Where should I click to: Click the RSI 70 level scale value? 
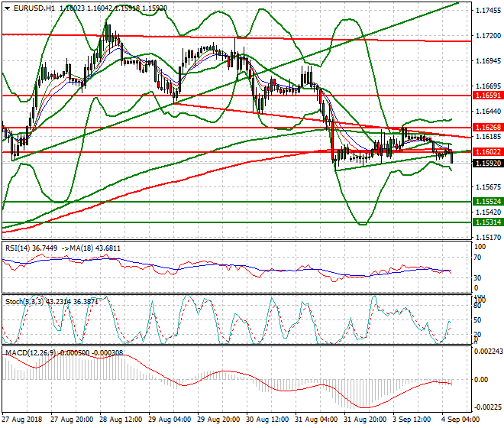477,258
